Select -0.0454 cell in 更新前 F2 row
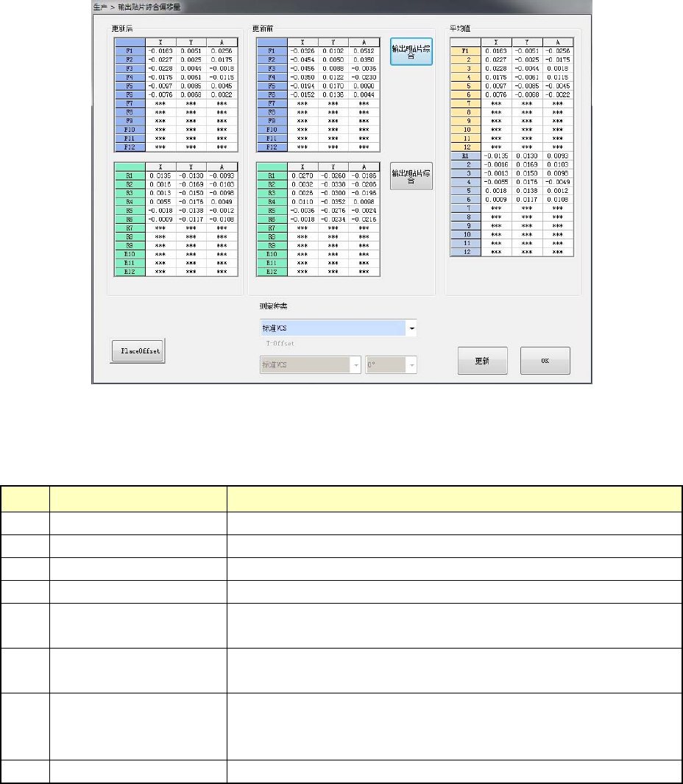 point(302,60)
